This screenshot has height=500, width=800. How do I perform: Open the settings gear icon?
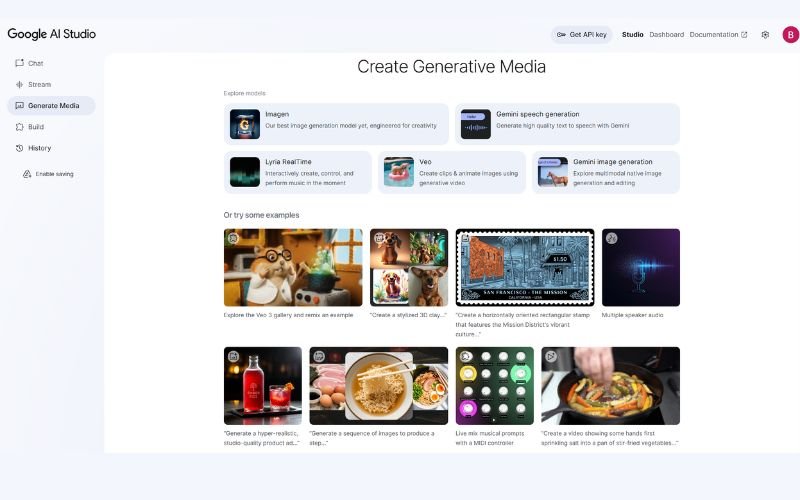[x=765, y=34]
